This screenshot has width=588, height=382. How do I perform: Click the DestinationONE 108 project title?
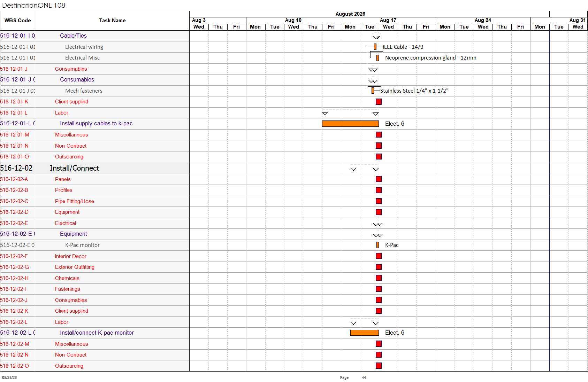pyautogui.click(x=33, y=5)
